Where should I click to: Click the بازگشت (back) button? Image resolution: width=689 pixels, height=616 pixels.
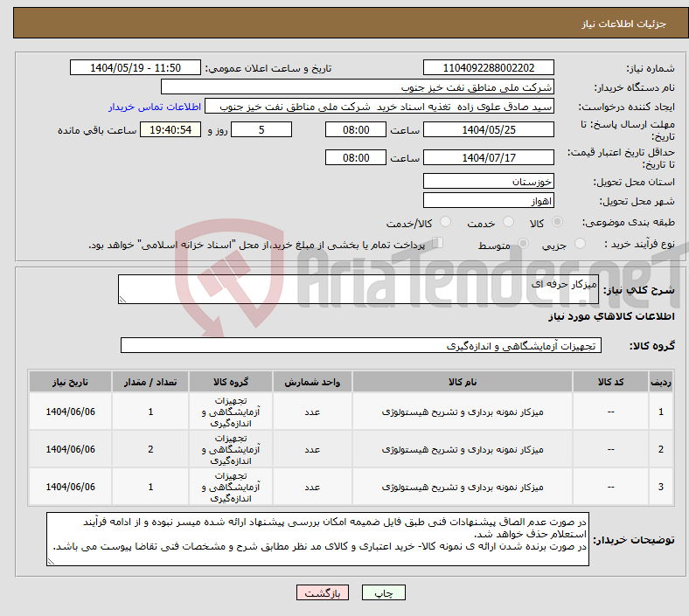(322, 592)
